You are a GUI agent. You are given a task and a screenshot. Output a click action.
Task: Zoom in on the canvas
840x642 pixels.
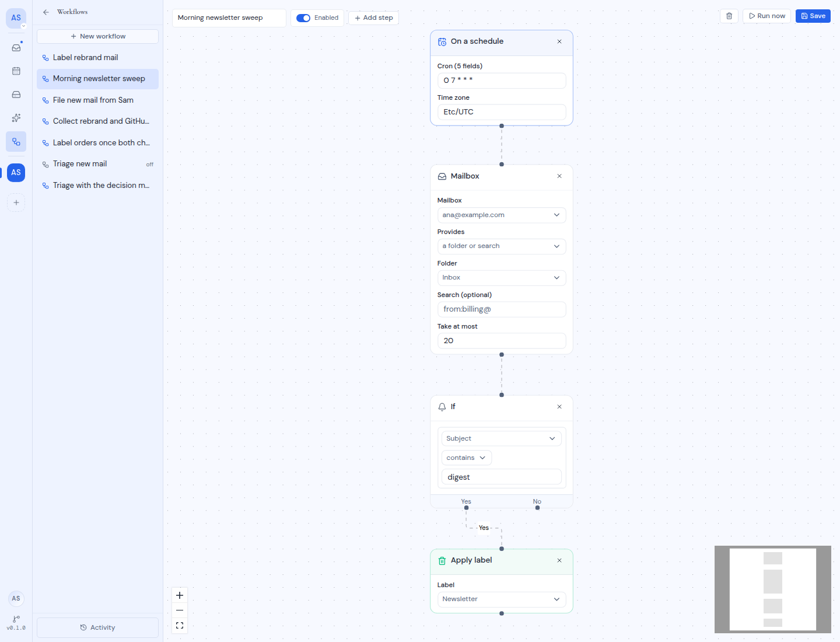click(x=180, y=595)
